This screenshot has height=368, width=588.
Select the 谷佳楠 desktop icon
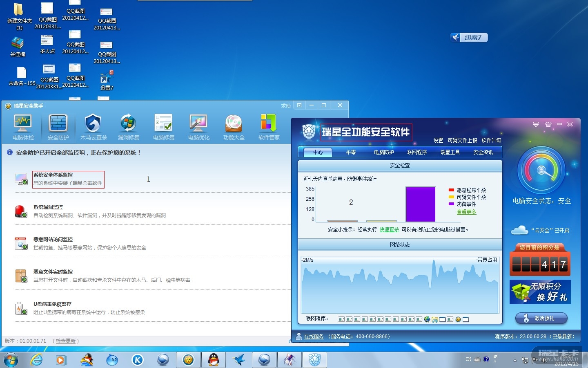18,47
